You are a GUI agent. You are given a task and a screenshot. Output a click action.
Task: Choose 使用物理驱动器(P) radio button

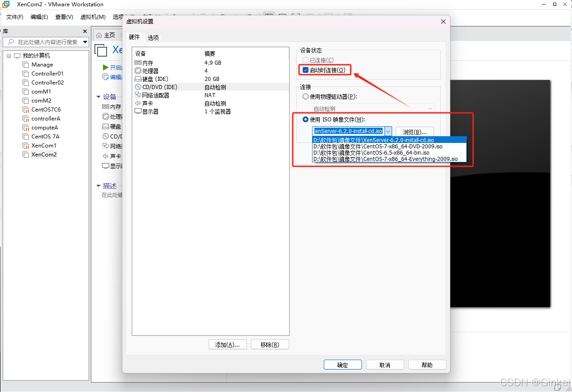pyautogui.click(x=306, y=97)
